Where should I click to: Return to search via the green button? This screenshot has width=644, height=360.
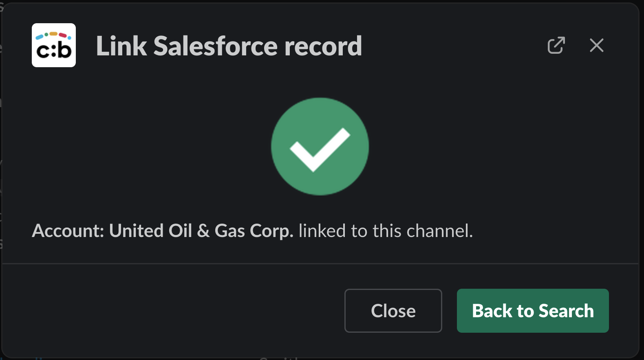tap(532, 311)
